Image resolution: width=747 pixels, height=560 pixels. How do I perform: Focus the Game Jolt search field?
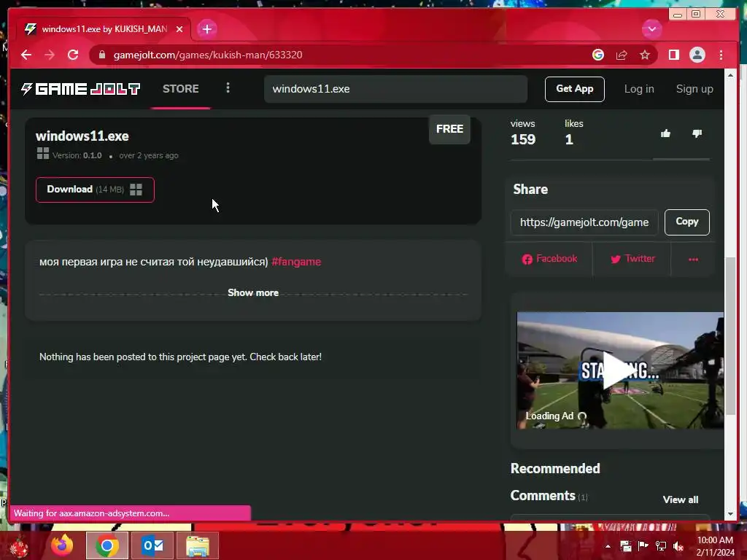point(395,89)
